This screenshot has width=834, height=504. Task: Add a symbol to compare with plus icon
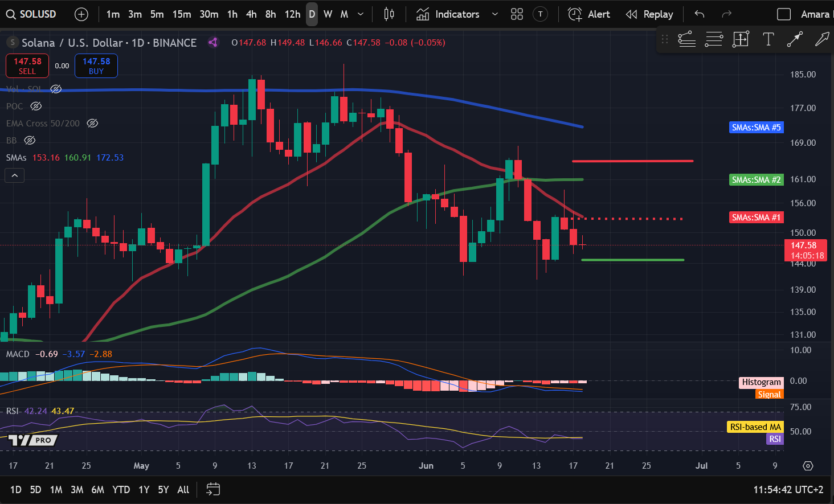click(x=81, y=14)
